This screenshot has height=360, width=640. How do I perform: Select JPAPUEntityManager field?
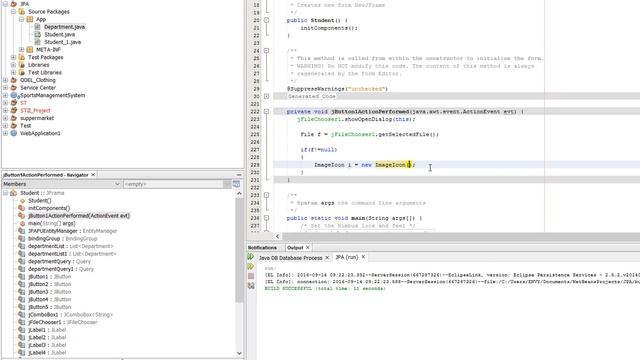click(x=72, y=231)
